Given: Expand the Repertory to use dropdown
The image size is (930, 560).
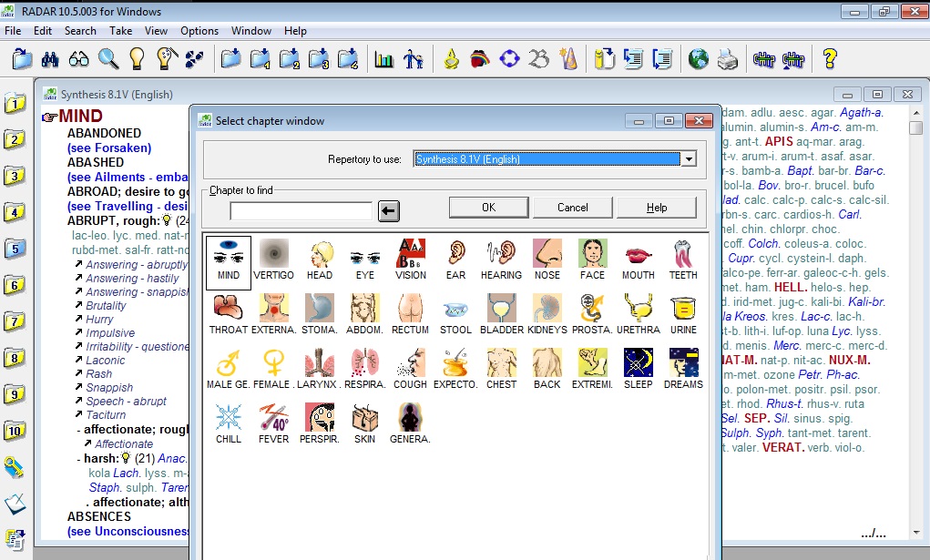Looking at the screenshot, I should point(688,159).
